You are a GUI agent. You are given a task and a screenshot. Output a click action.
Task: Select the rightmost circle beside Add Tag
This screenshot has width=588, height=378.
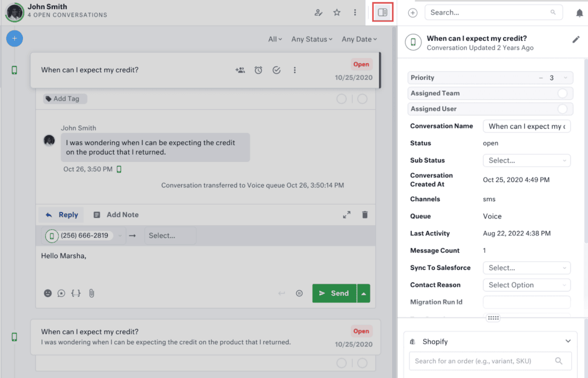coord(362,99)
